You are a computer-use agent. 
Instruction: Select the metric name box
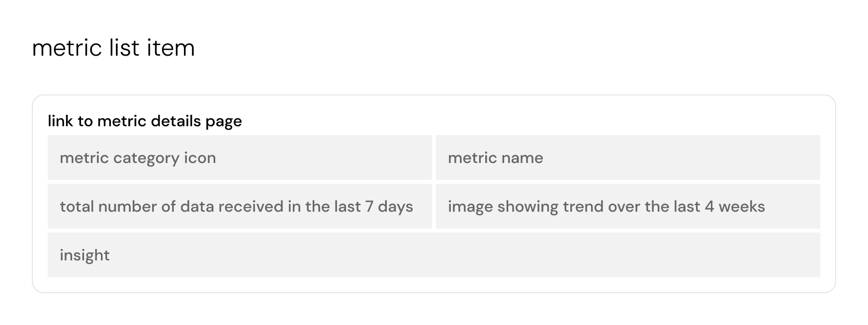[x=628, y=158]
